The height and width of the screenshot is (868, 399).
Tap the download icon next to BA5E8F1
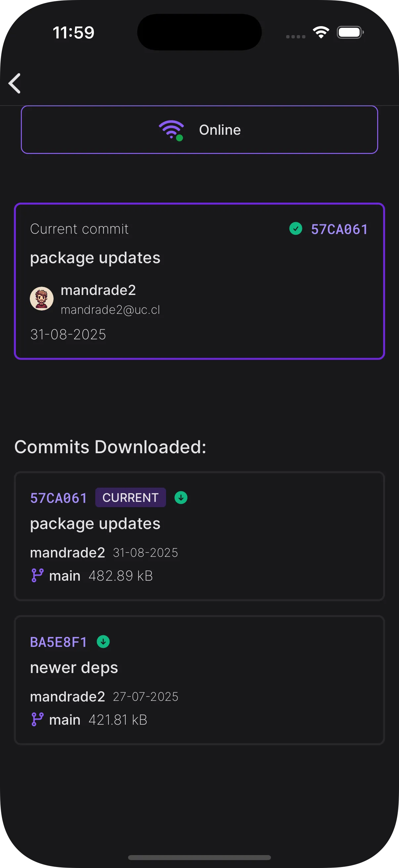(103, 642)
